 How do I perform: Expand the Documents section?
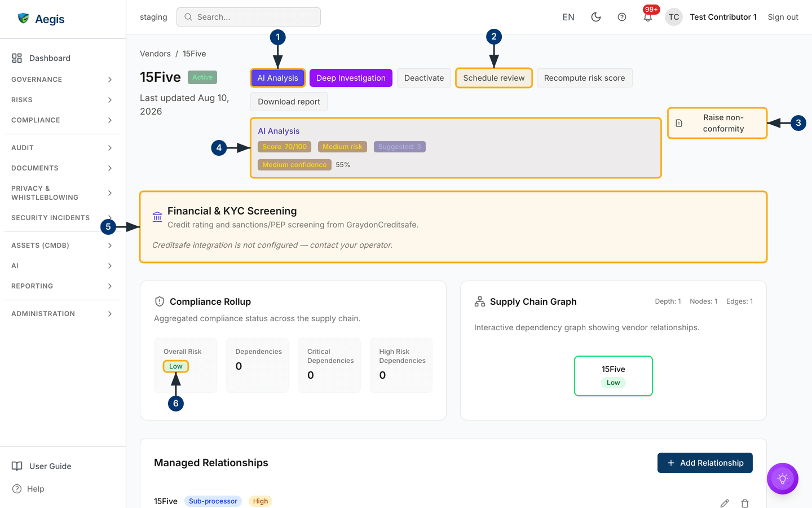(x=63, y=168)
